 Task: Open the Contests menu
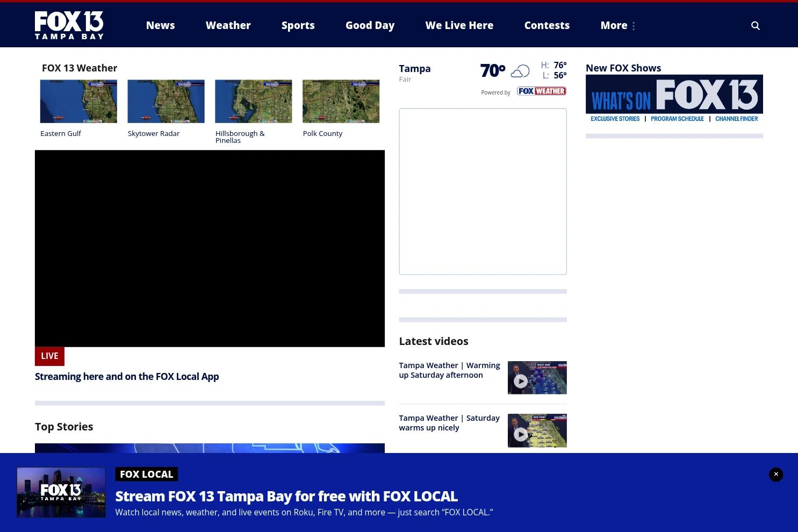point(547,25)
